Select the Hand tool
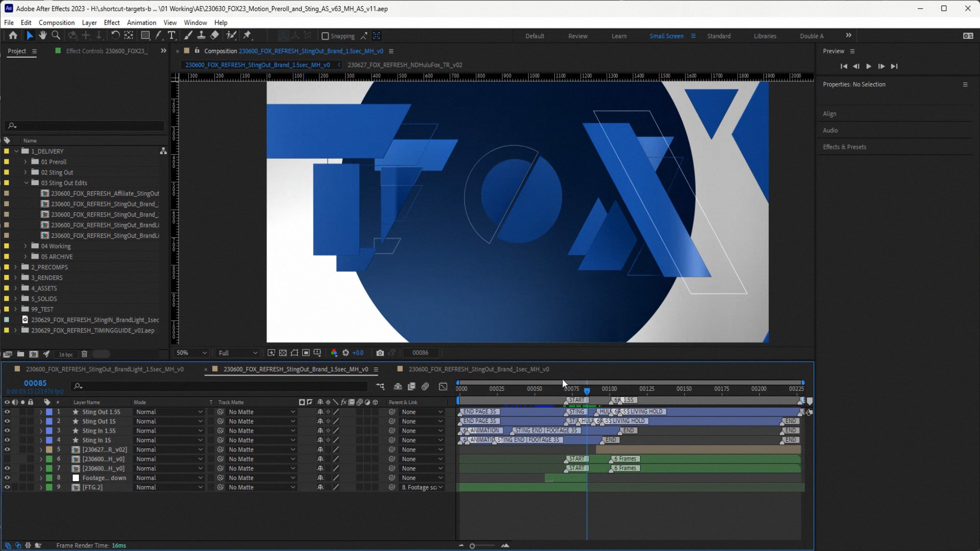This screenshot has height=551, width=980. (43, 35)
